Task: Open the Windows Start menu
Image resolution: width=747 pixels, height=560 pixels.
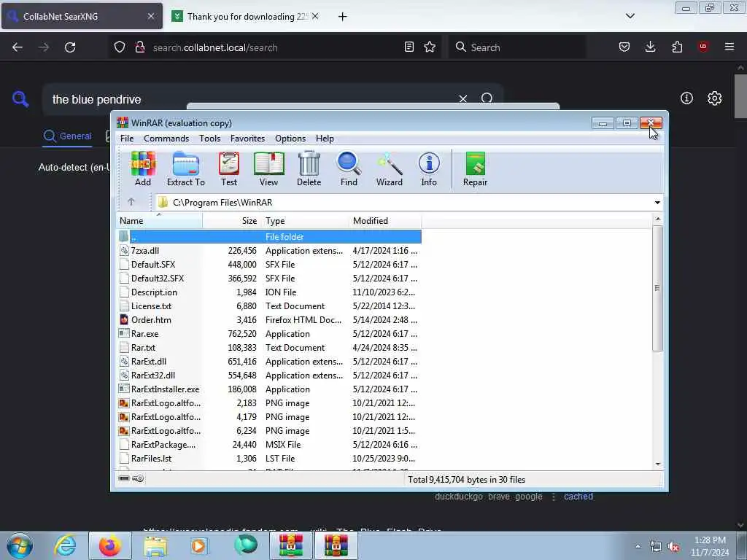Action: click(x=20, y=545)
